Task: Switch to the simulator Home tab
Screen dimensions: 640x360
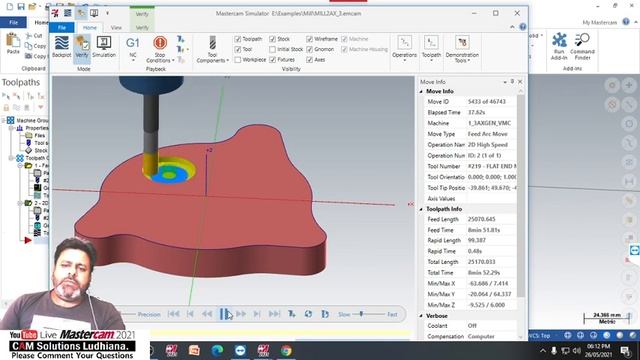Action: (x=90, y=27)
